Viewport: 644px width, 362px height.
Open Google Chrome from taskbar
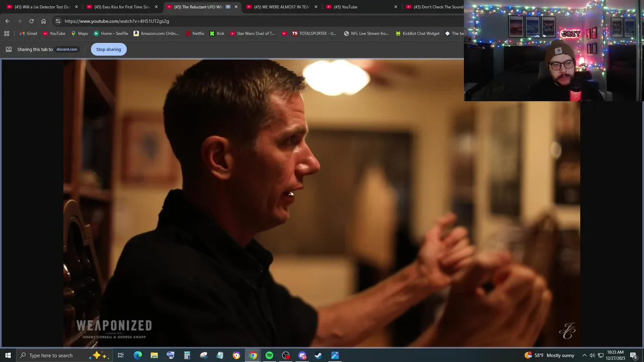point(253,355)
